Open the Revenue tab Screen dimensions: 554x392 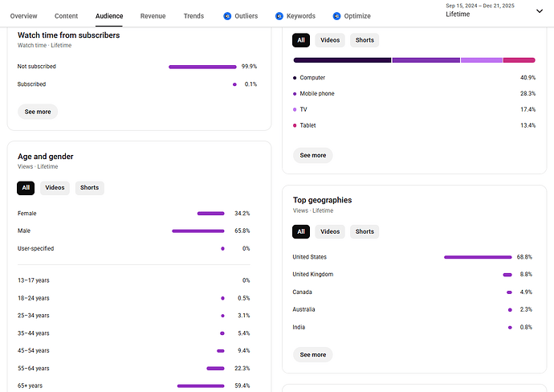(153, 16)
